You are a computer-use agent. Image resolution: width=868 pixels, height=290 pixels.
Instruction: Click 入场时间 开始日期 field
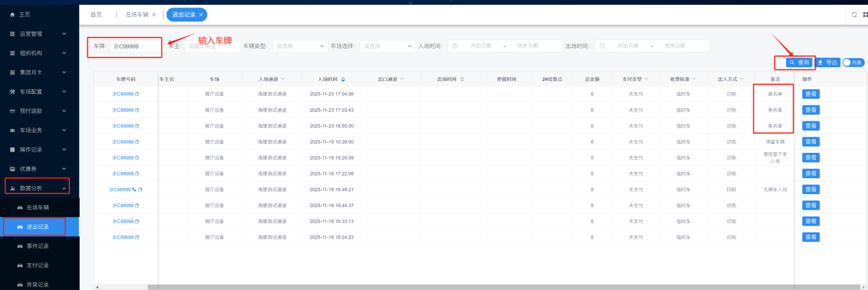pyautogui.click(x=481, y=46)
